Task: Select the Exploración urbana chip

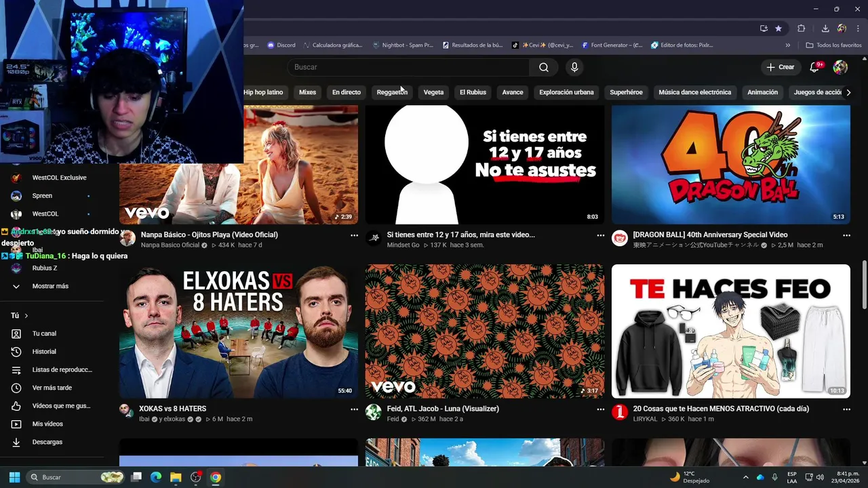Action: click(x=566, y=92)
